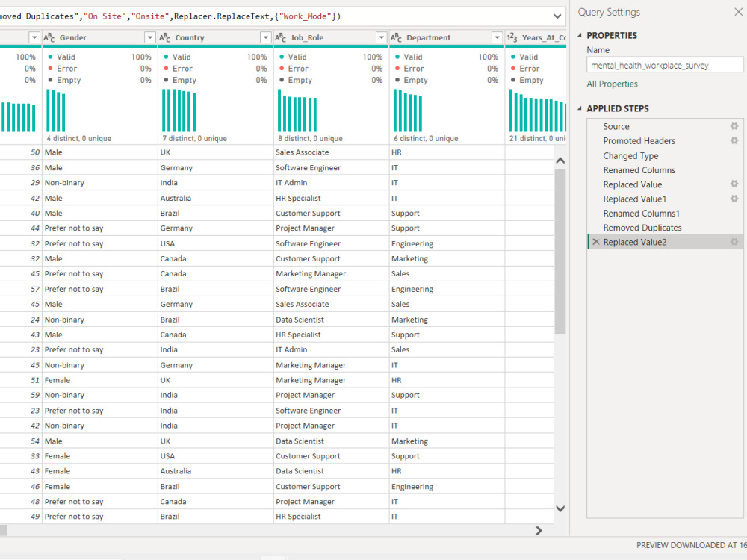Image resolution: width=747 pixels, height=560 pixels.
Task: Click '8 distinct, 0 unique' under Job_Role
Action: pyautogui.click(x=310, y=138)
